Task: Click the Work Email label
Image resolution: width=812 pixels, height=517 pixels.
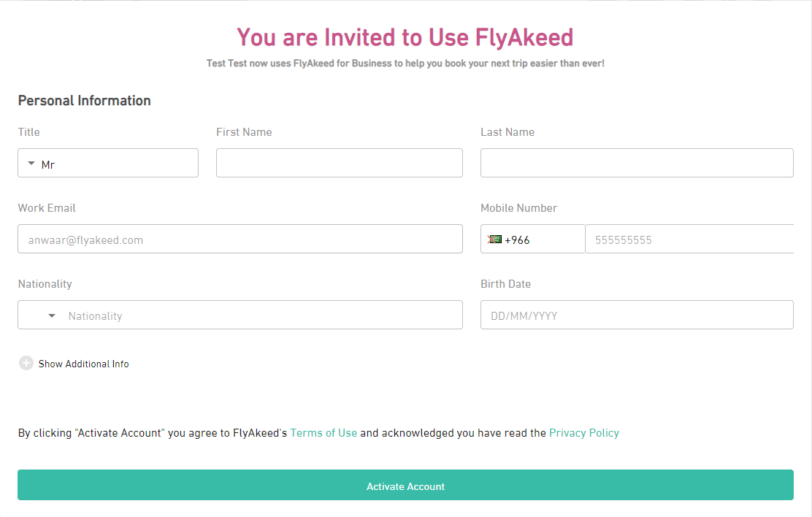Action: coord(47,207)
